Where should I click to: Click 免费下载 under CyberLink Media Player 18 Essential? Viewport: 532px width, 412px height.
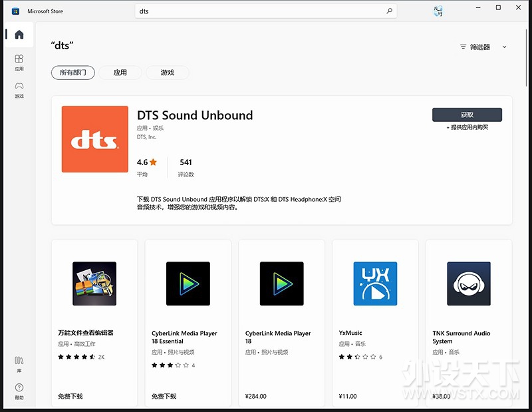164,396
